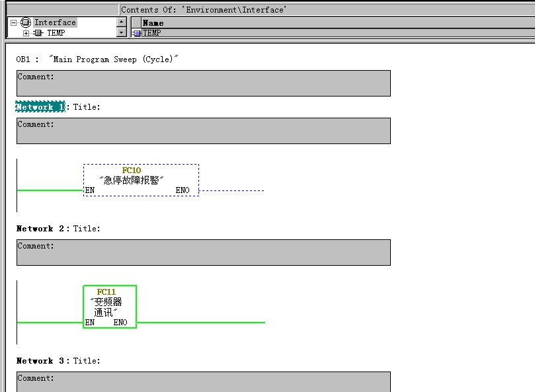The height and width of the screenshot is (392, 535).
Task: Select the FC11 block call box
Action: (x=109, y=306)
